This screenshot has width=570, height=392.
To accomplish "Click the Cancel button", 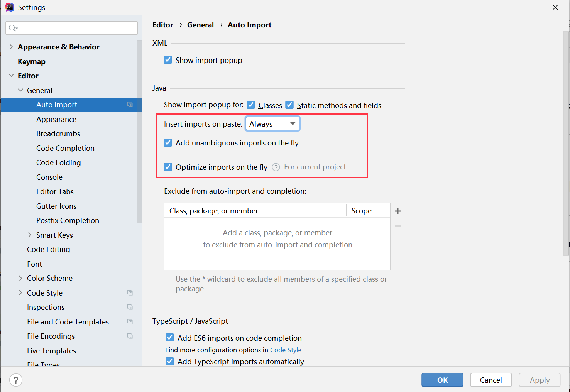I will [x=491, y=380].
